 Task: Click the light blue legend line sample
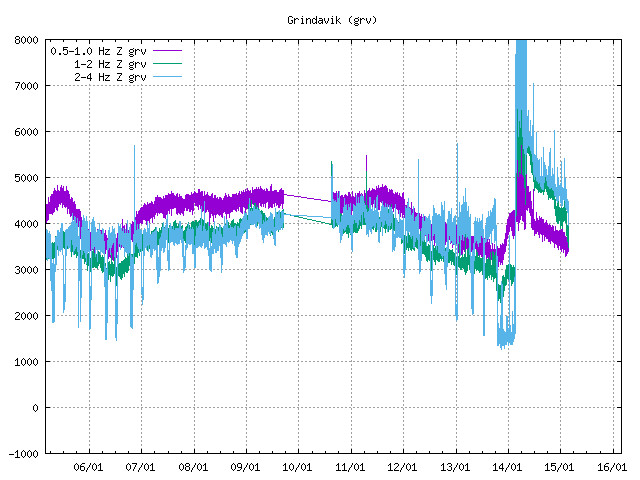tap(168, 76)
